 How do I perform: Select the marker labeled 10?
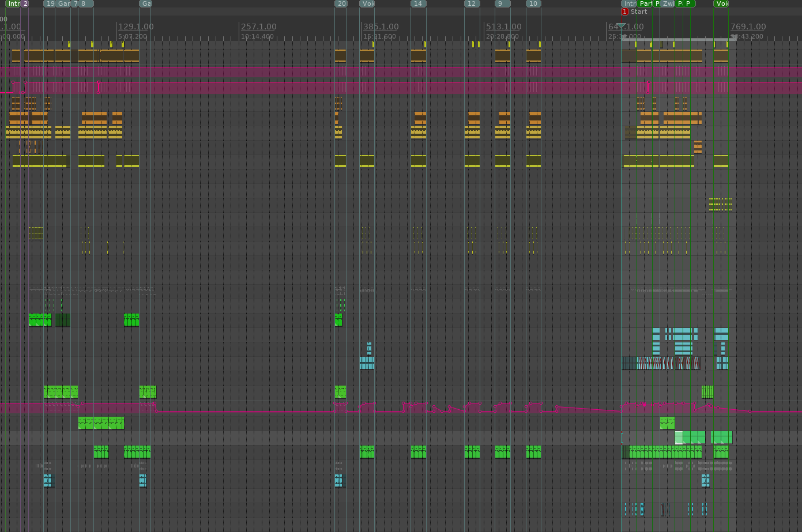(x=533, y=3)
